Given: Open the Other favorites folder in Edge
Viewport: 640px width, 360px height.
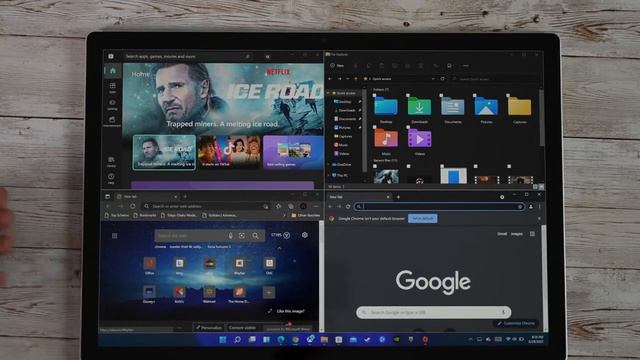Looking at the screenshot, I should 306,215.
